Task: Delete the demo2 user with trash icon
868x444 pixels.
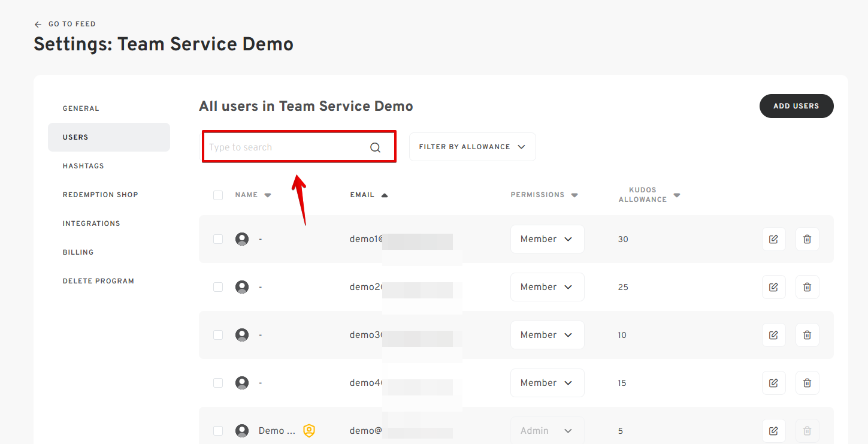Action: point(807,286)
